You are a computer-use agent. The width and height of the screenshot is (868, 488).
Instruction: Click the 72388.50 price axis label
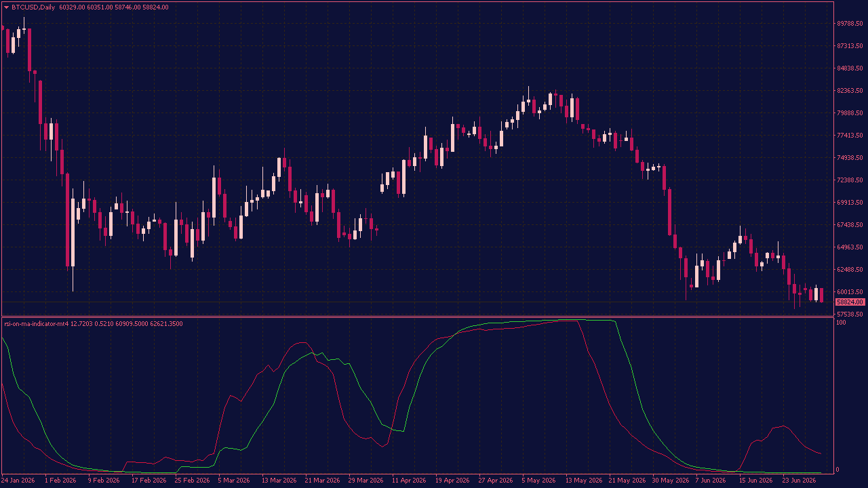pyautogui.click(x=850, y=180)
